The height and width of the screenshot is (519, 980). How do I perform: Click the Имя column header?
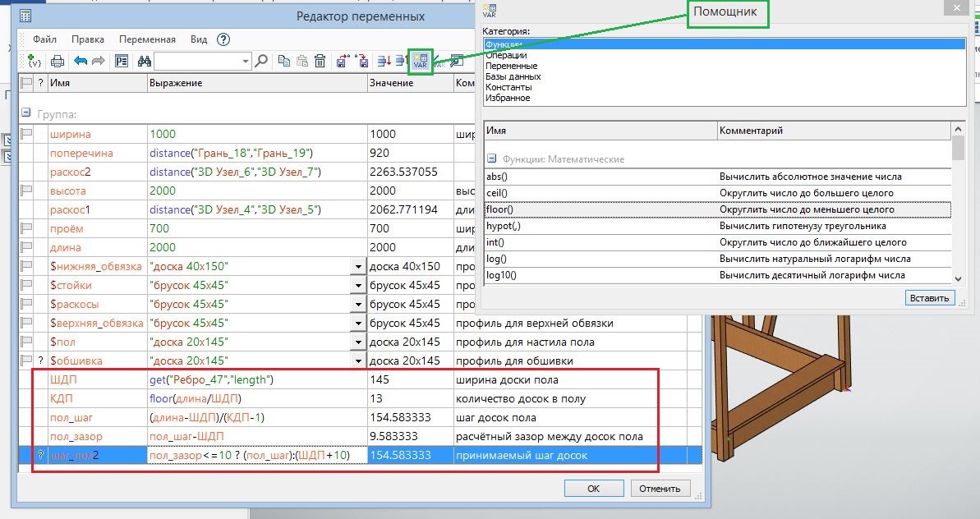coord(98,82)
